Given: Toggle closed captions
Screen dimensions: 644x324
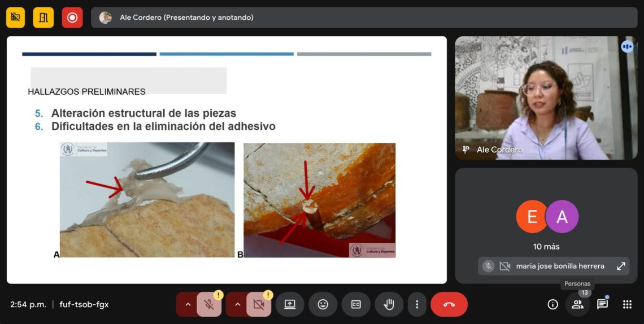Looking at the screenshot, I should point(356,304).
